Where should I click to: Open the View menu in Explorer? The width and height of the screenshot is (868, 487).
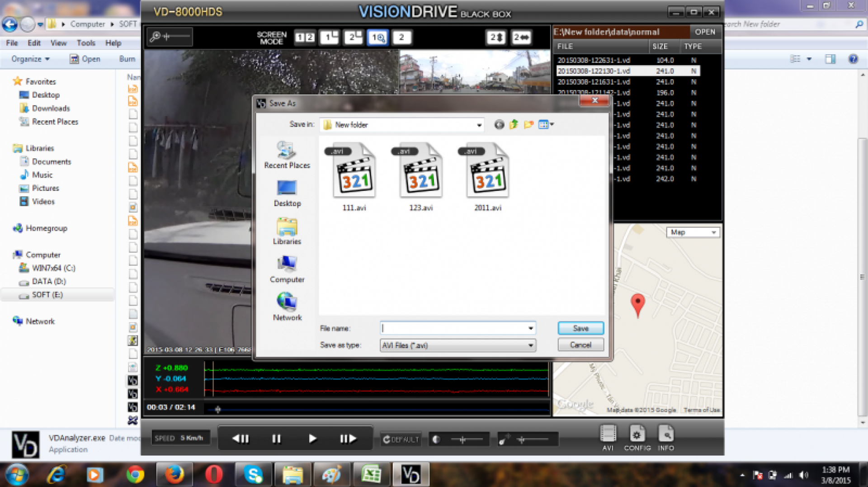[58, 43]
